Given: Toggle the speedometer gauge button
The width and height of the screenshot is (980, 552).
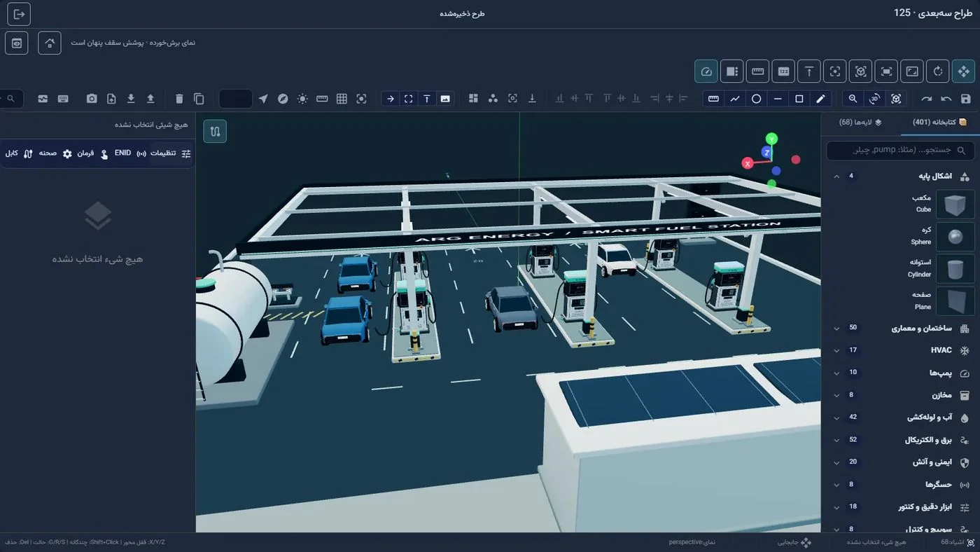Looking at the screenshot, I should [x=706, y=71].
